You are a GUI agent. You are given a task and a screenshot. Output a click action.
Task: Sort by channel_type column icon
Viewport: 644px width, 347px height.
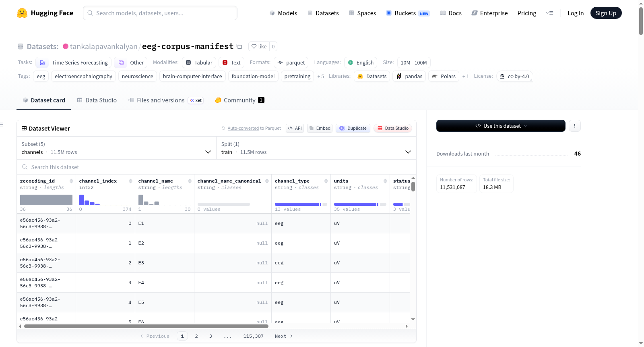[326, 181]
